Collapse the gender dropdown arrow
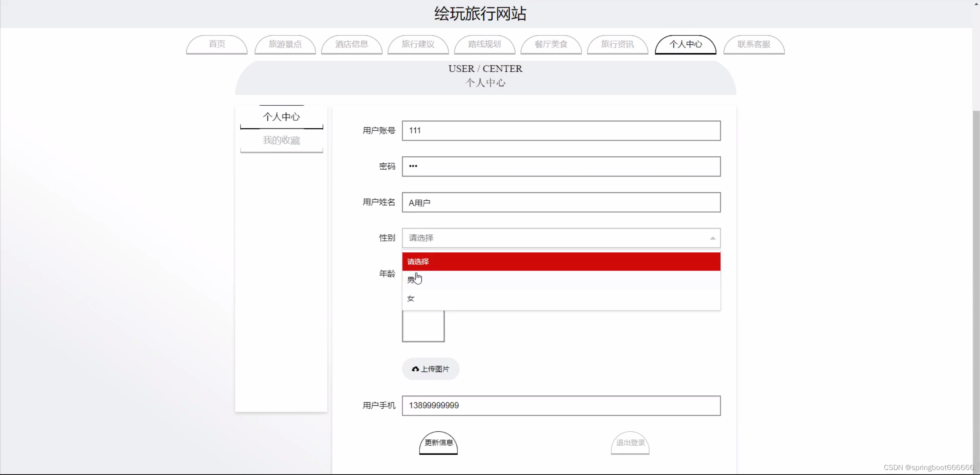Image resolution: width=980 pixels, height=475 pixels. 712,238
